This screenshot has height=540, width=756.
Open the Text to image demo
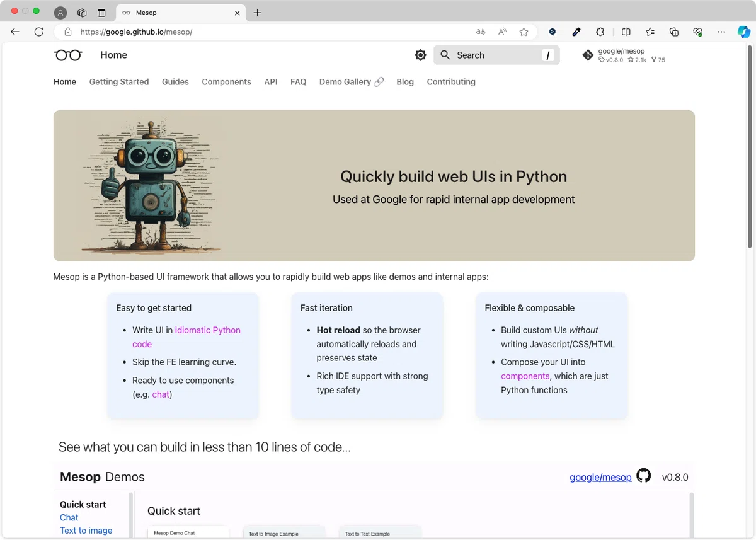86,531
